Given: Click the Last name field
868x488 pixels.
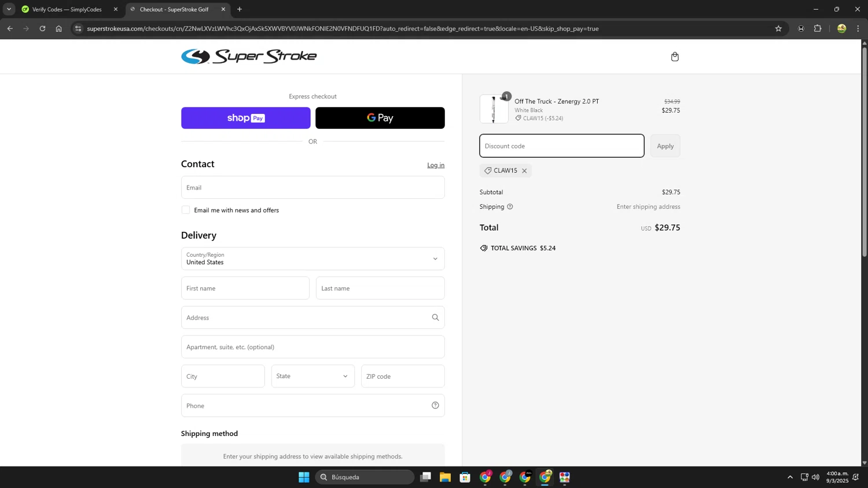Looking at the screenshot, I should point(380,288).
